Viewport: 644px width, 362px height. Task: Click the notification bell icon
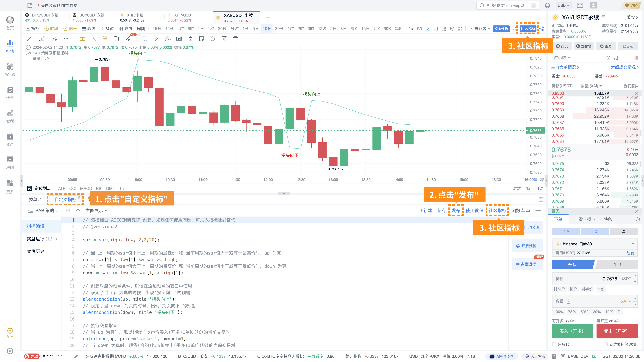click(x=547, y=5)
